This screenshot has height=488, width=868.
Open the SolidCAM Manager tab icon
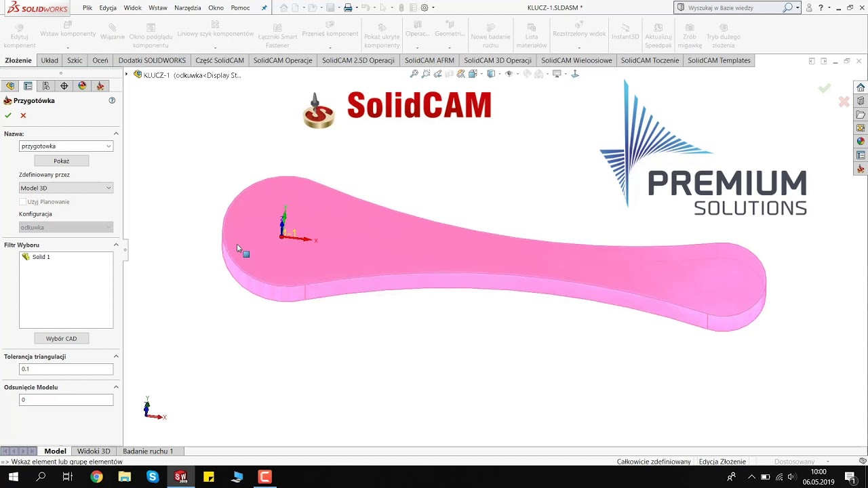100,86
